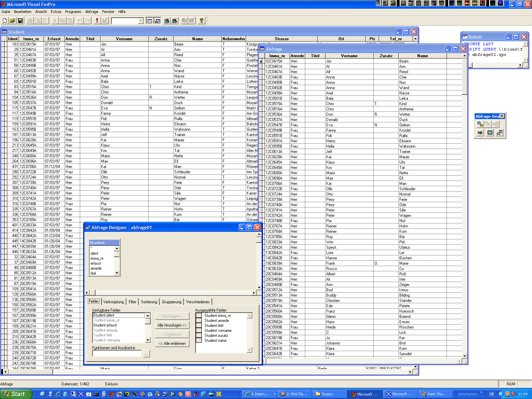The width and height of the screenshot is (532, 399).
Task: Click the yellow question mark Help icon
Action: (201, 21)
